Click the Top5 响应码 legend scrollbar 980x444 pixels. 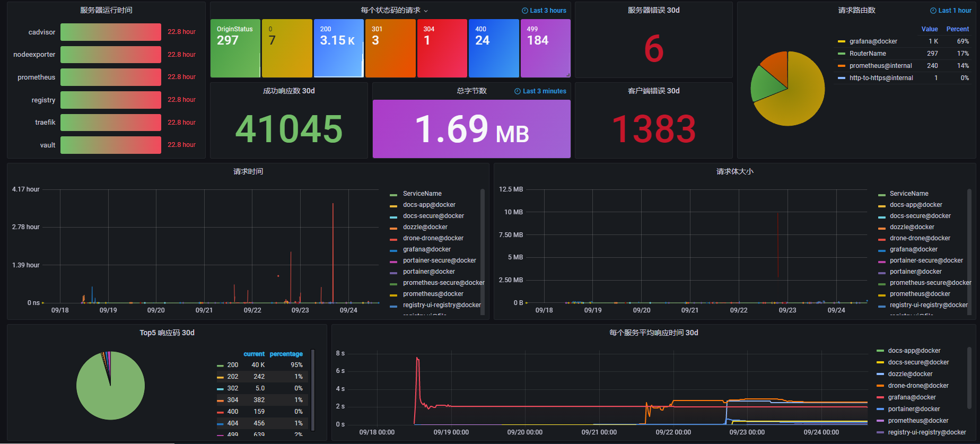pyautogui.click(x=312, y=390)
